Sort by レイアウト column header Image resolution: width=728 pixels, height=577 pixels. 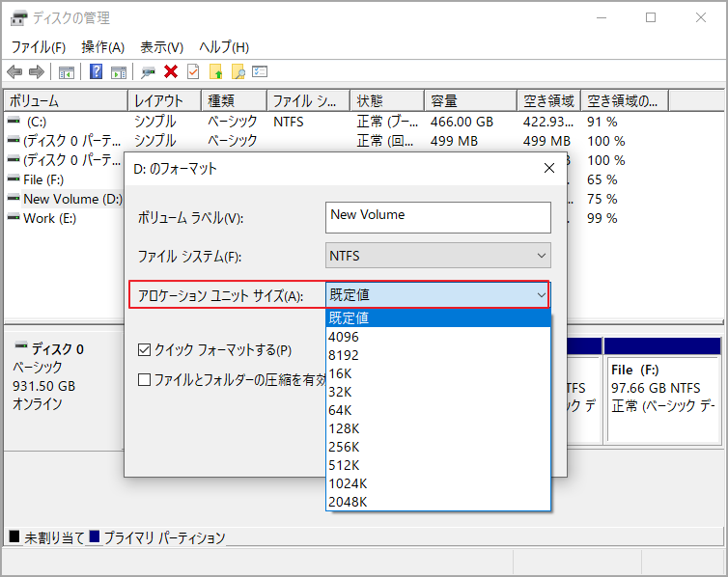point(164,100)
